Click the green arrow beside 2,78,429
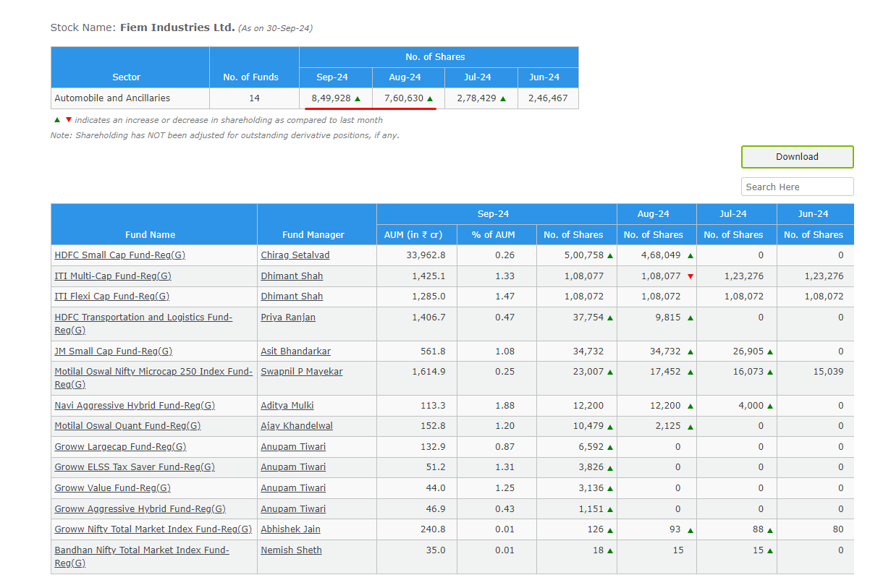 tap(503, 98)
